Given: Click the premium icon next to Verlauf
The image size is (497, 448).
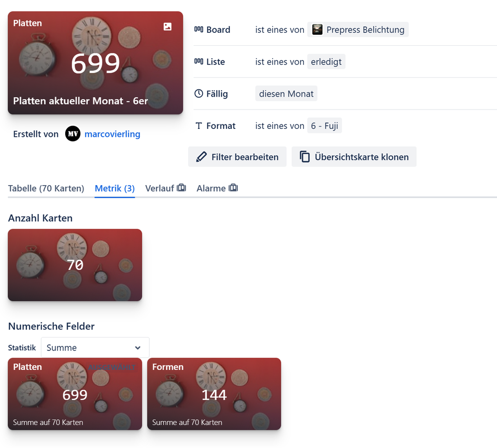Looking at the screenshot, I should click(x=182, y=188).
